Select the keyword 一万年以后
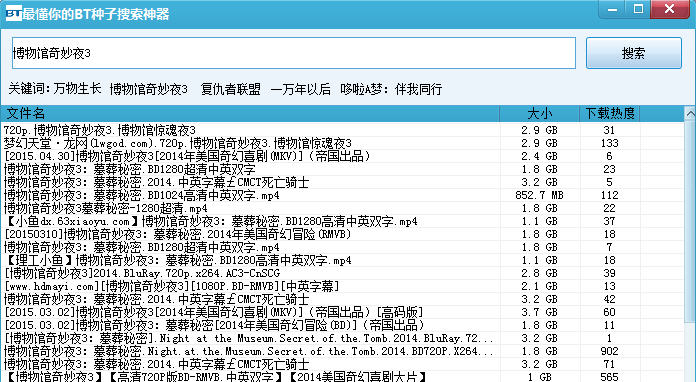Image resolution: width=696 pixels, height=382 pixels. 301,89
